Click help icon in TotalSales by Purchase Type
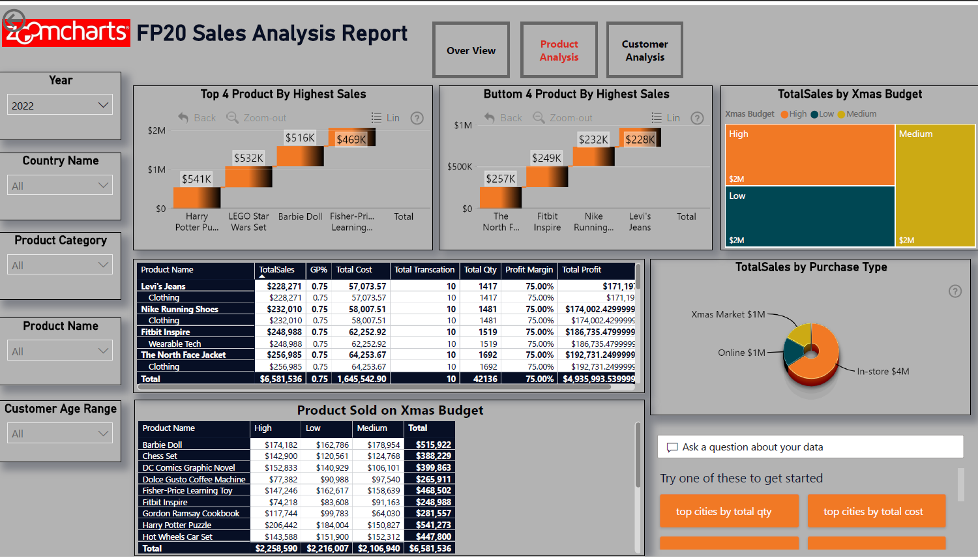Image resolution: width=978 pixels, height=560 pixels. click(x=955, y=291)
